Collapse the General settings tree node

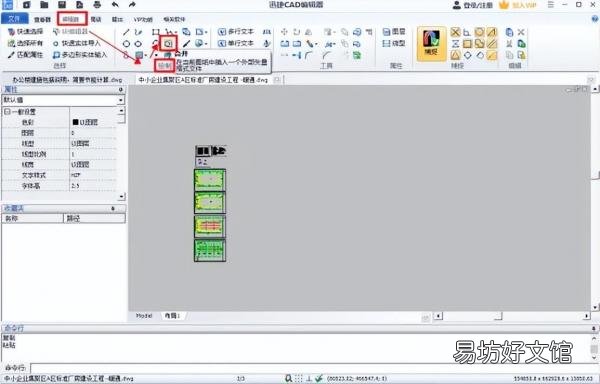[x=7, y=112]
